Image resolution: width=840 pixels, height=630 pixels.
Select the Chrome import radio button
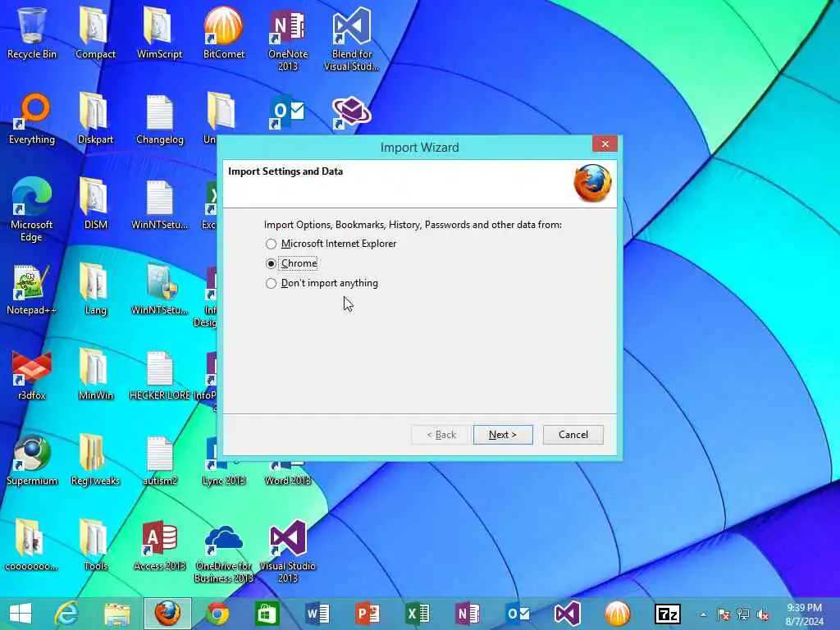(x=271, y=263)
